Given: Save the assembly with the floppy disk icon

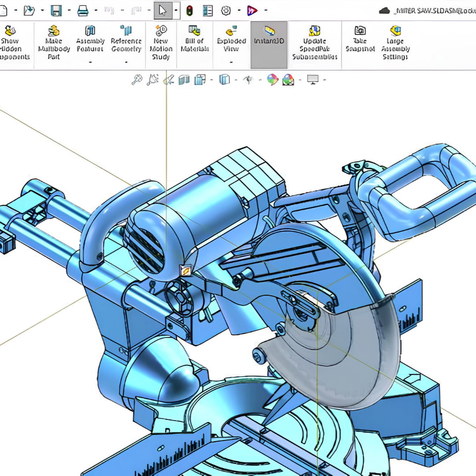Looking at the screenshot, I should tap(56, 11).
